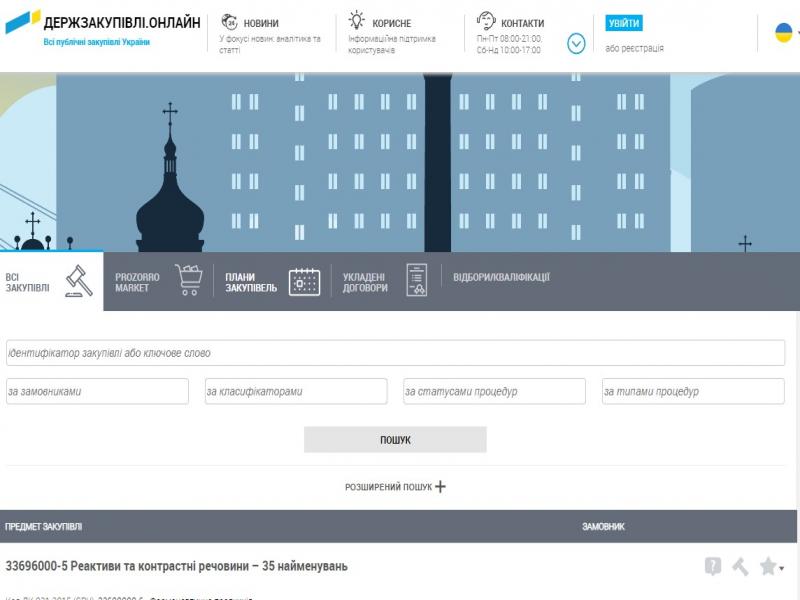This screenshot has width=800, height=600.
Task: Click the ПРЕДМЕТ ЗАКУПІВЛІ column header
Action: point(43,527)
